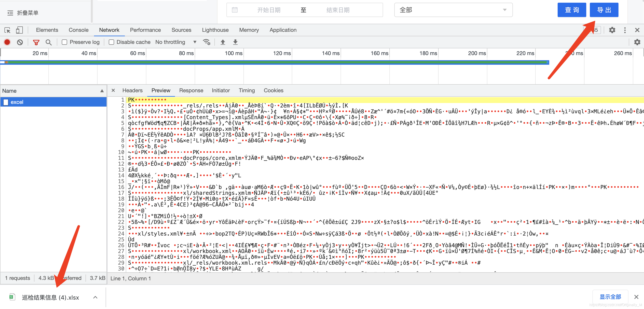Click the '1 requests' status text
This screenshot has width=644, height=309.
pos(17,278)
